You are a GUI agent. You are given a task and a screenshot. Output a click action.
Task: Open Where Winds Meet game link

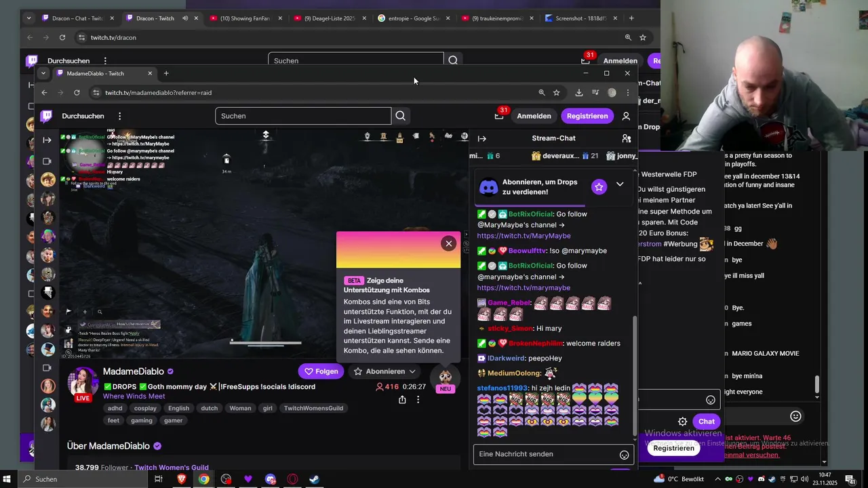[134, 396]
